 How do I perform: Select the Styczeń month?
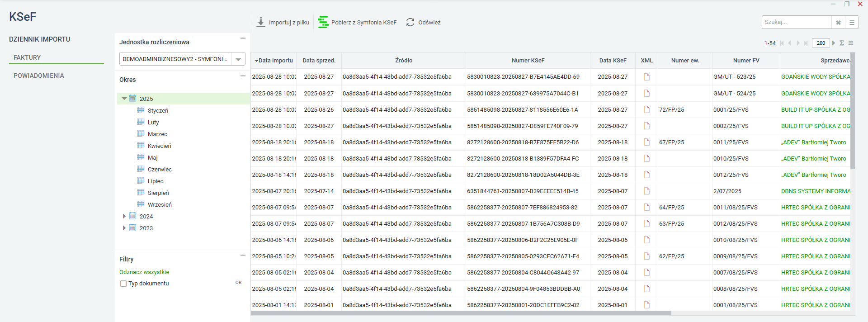coord(158,110)
